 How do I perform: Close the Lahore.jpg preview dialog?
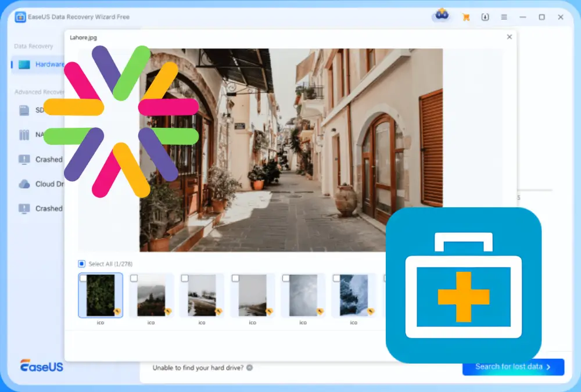tap(510, 37)
